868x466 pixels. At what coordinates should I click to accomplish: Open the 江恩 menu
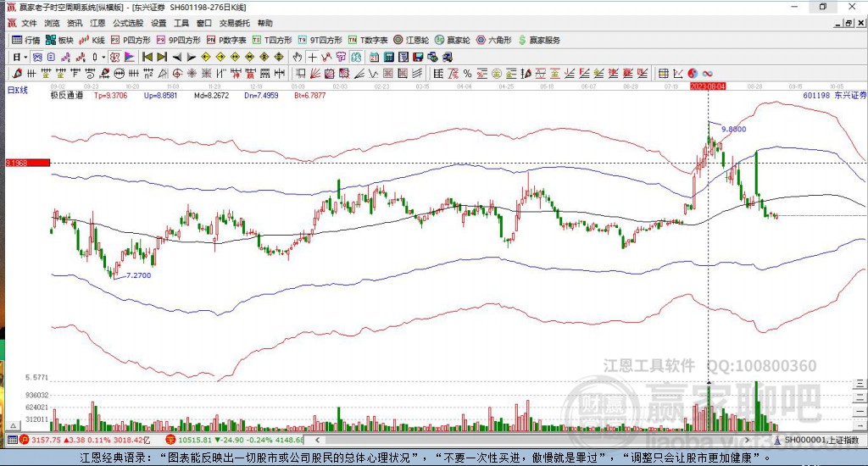(97, 23)
